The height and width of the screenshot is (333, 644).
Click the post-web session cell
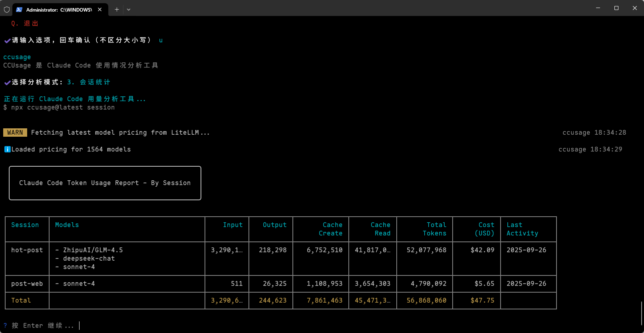point(27,284)
